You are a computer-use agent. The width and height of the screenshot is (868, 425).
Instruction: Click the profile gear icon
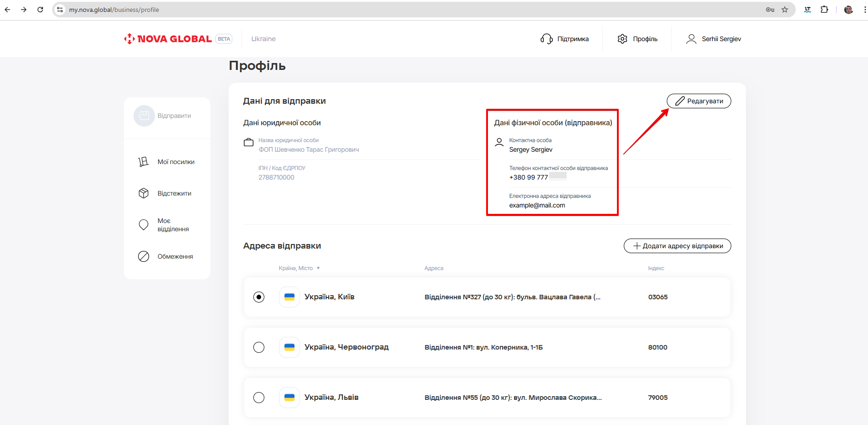[x=622, y=39]
